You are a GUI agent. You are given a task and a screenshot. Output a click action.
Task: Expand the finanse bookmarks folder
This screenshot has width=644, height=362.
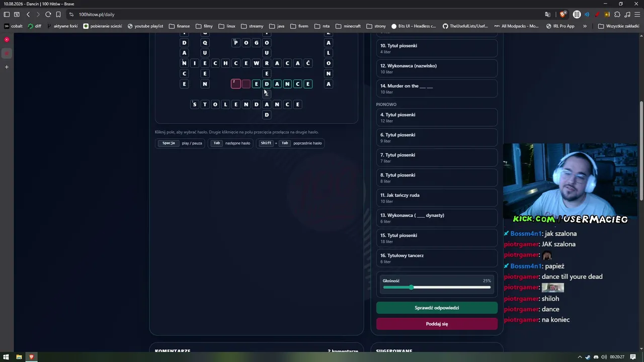coord(180,26)
